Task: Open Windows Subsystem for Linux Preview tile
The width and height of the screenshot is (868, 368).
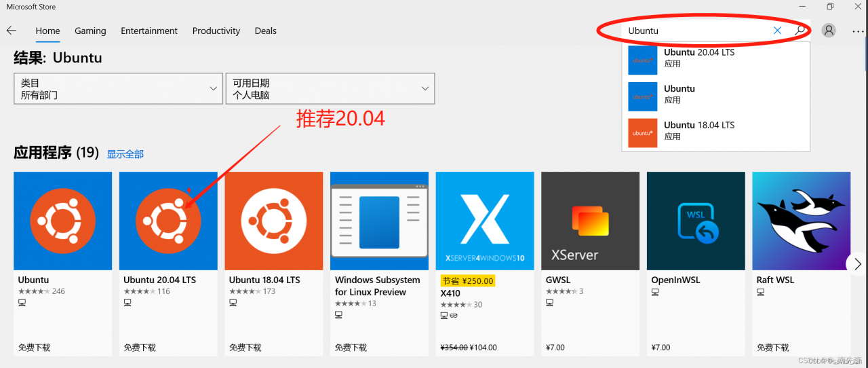Action: [379, 221]
